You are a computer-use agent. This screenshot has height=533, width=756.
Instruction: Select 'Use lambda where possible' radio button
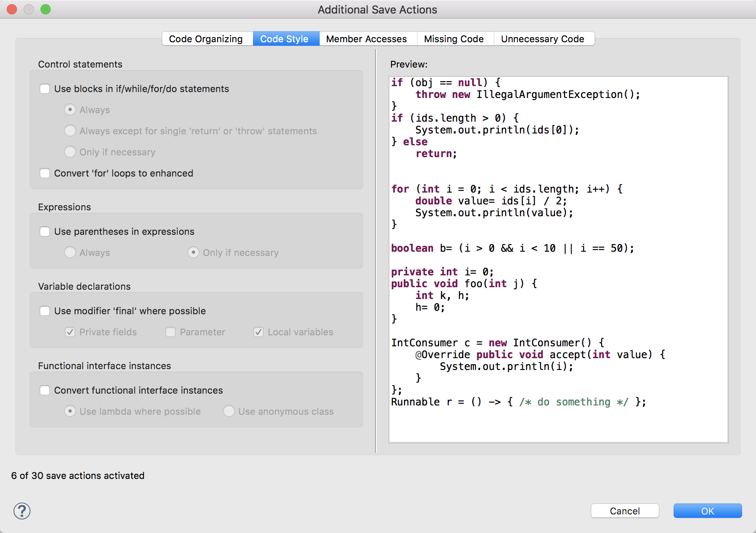pyautogui.click(x=70, y=411)
